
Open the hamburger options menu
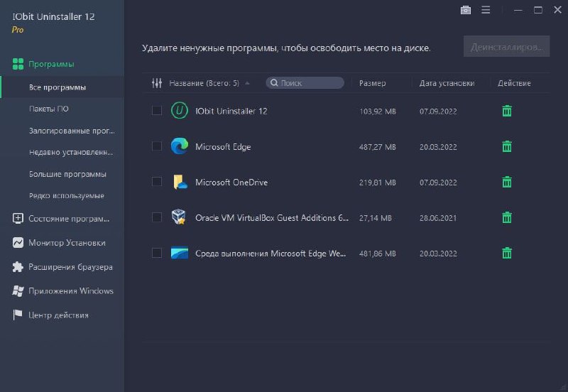coord(486,10)
